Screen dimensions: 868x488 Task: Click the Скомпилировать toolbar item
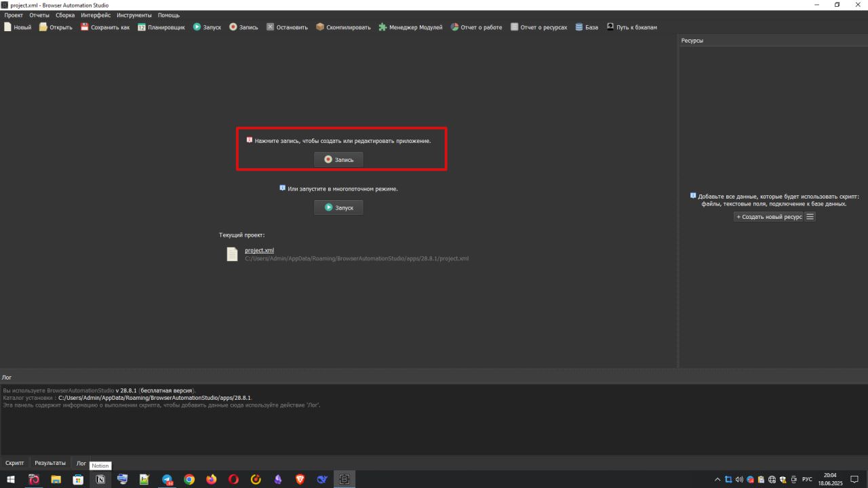coord(343,27)
